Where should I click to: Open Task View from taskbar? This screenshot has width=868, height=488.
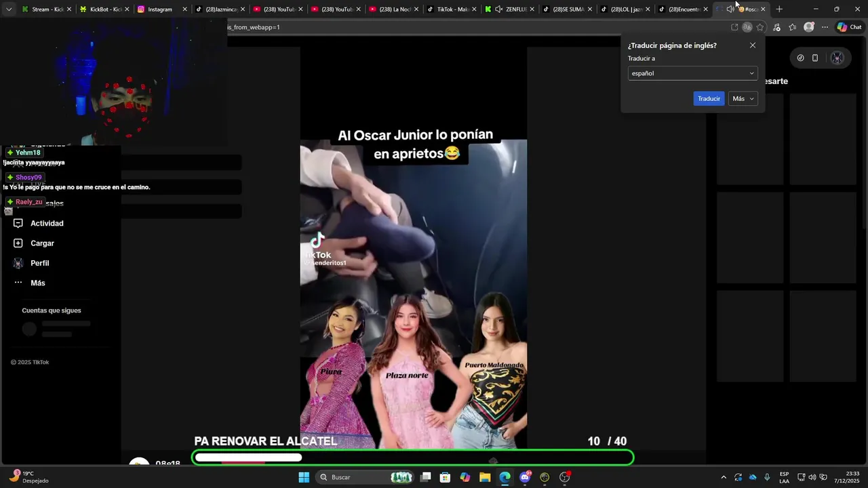pyautogui.click(x=425, y=477)
